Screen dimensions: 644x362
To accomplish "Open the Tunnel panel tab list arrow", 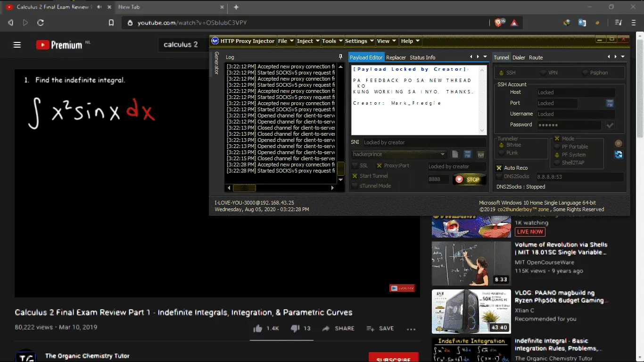I will click(x=623, y=57).
